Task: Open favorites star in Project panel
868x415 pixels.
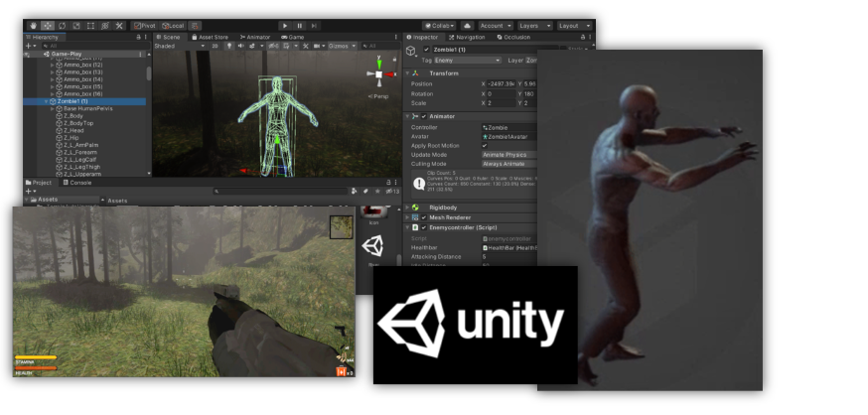Action: pyautogui.click(x=377, y=191)
